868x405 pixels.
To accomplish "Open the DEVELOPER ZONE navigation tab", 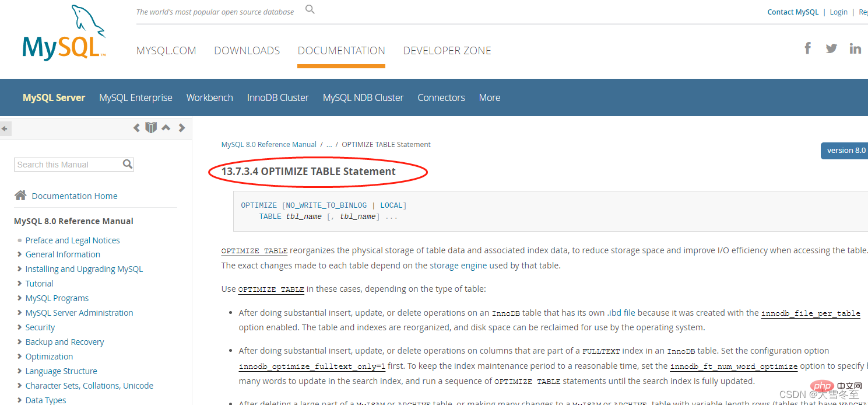I will [447, 51].
